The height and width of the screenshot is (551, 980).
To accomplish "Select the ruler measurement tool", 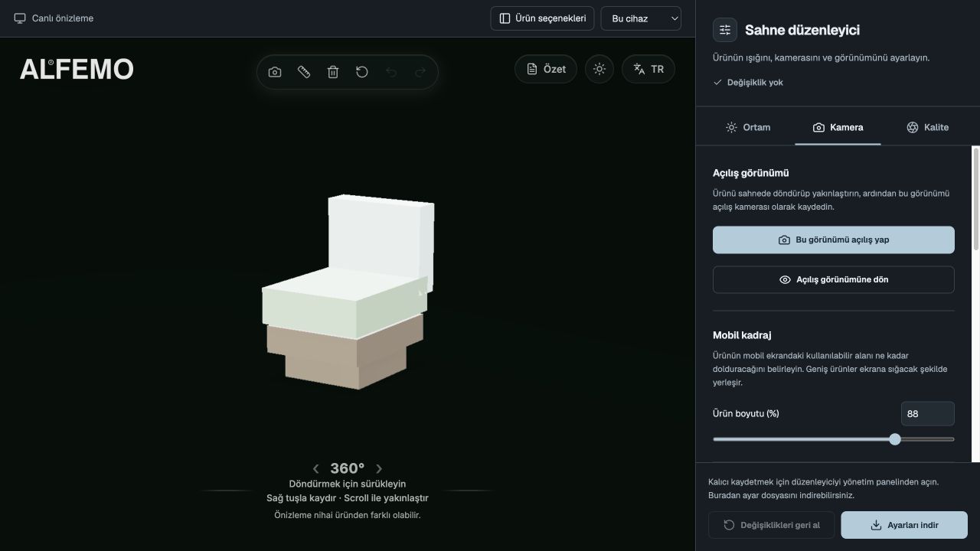I will click(304, 72).
